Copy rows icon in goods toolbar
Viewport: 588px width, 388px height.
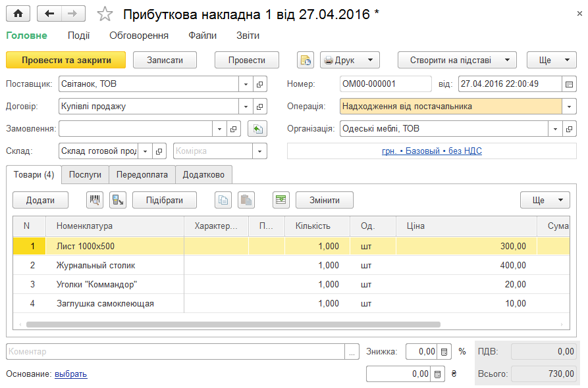223,200
